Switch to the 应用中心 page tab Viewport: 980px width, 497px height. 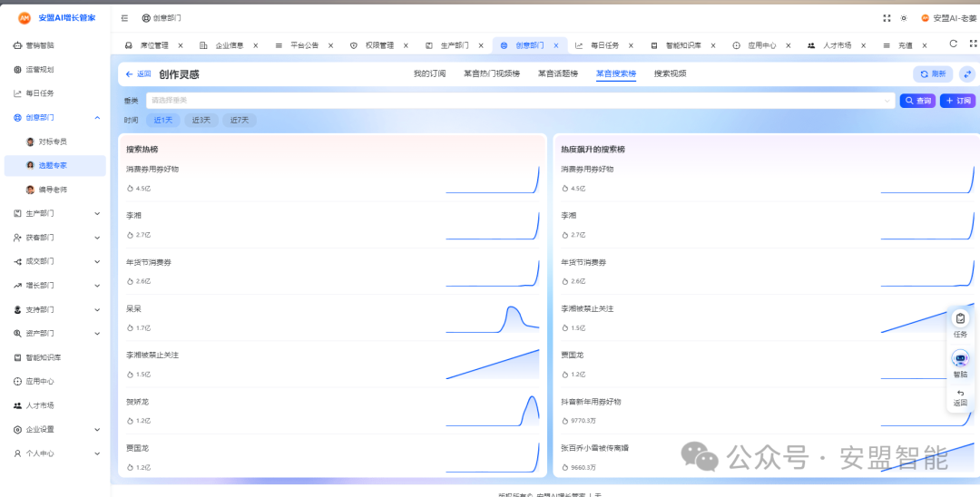click(762, 45)
